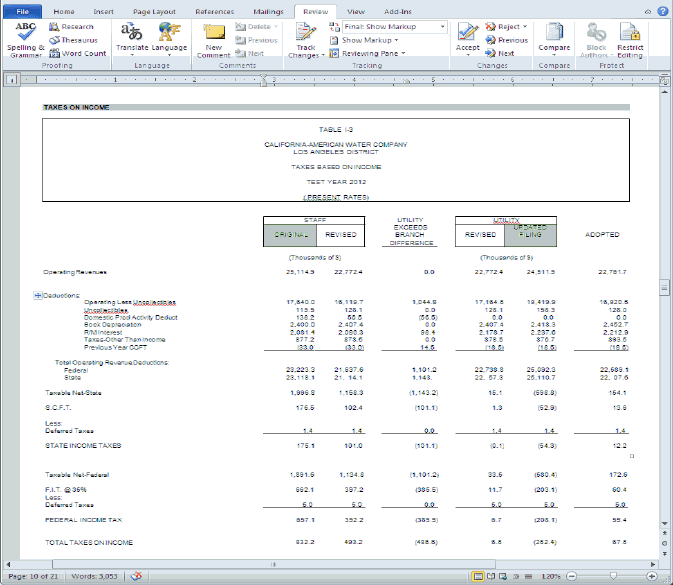Switch to the Page Layout tab
This screenshot has height=585, width=673.
coord(154,11)
